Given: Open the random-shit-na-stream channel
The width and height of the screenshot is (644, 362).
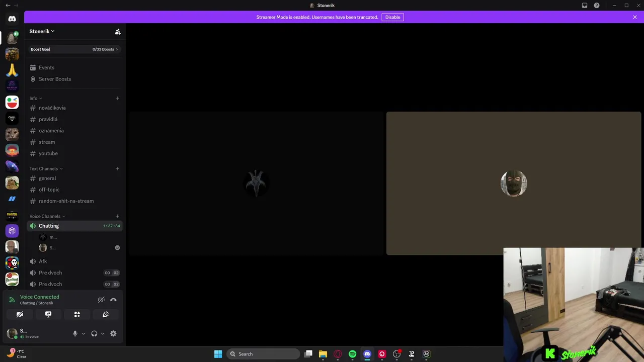Looking at the screenshot, I should 74,201.
